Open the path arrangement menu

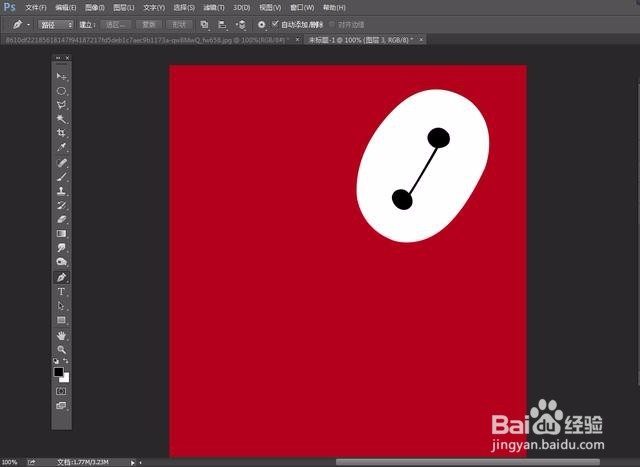[241, 25]
